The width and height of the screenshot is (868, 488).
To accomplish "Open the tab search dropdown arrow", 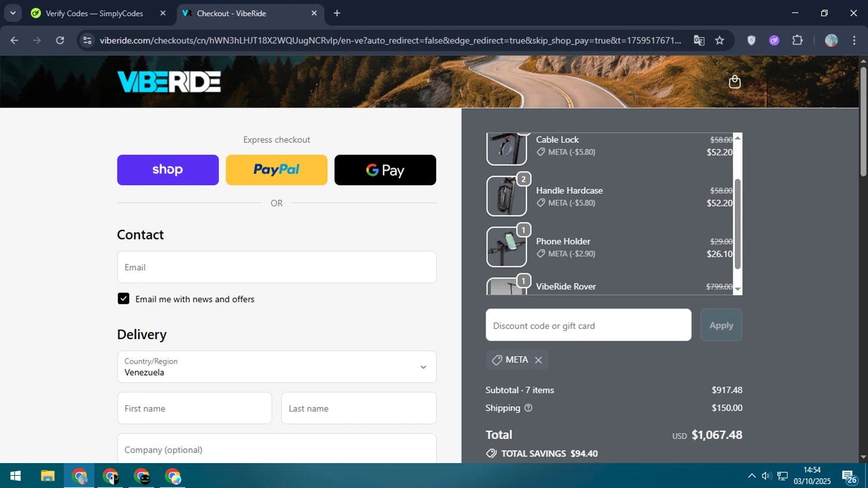I will pos(13,13).
